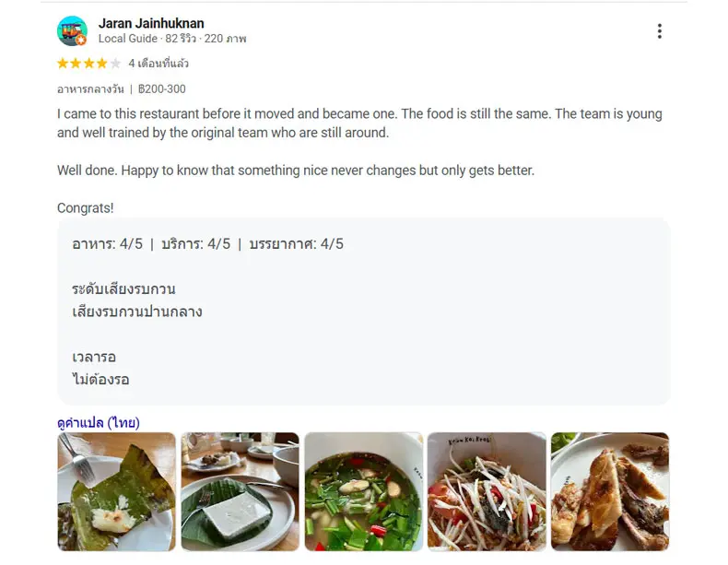
Task: Click the first gold rating star
Action: [x=63, y=64]
